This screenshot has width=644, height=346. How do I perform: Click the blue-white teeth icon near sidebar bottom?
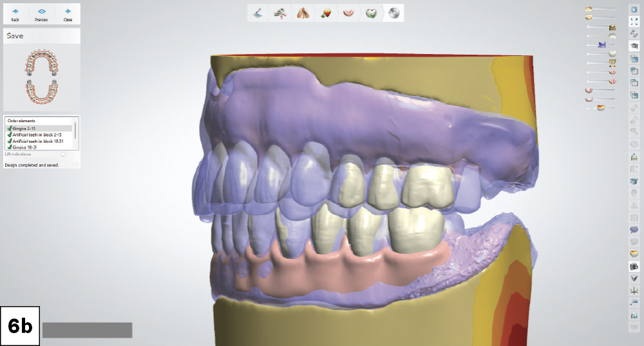pos(634,315)
